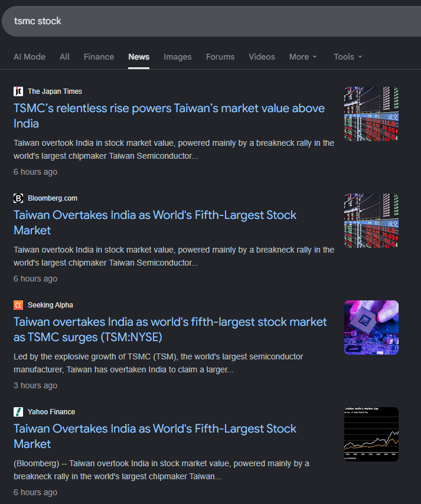Click the '3 hours ago' timestamp
The height and width of the screenshot is (504, 421).
point(35,385)
